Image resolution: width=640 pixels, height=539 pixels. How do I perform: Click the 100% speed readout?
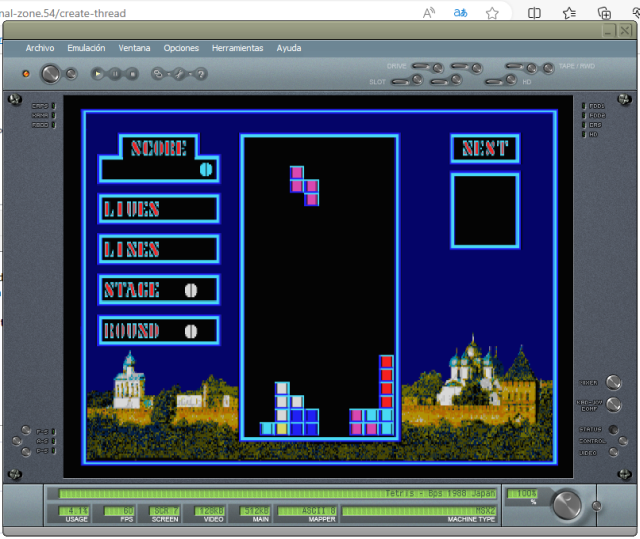(522, 494)
